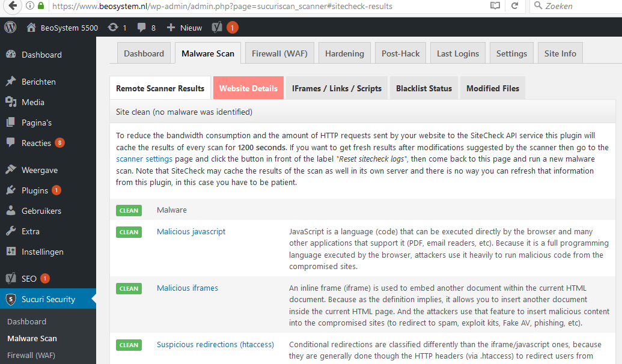Click the CLEAN badge beside Malware

(129, 210)
